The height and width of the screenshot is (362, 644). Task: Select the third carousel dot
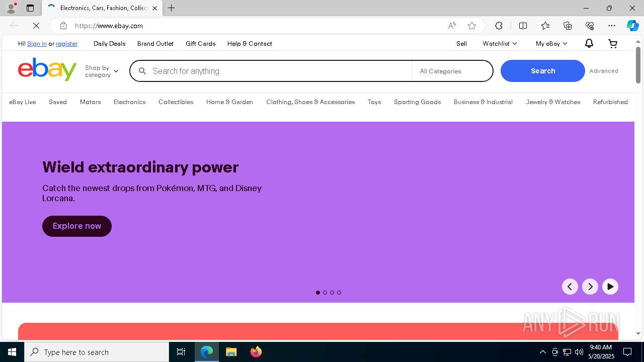click(332, 293)
